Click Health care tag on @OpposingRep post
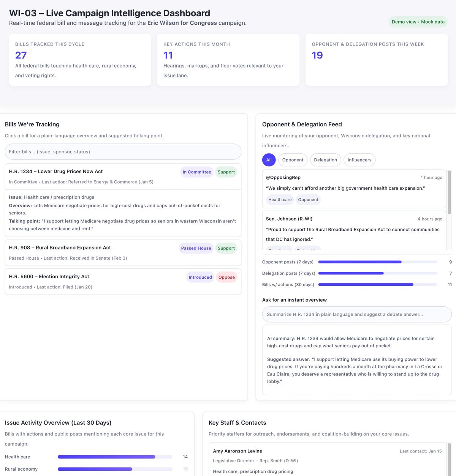The height and width of the screenshot is (476, 456). click(280, 200)
